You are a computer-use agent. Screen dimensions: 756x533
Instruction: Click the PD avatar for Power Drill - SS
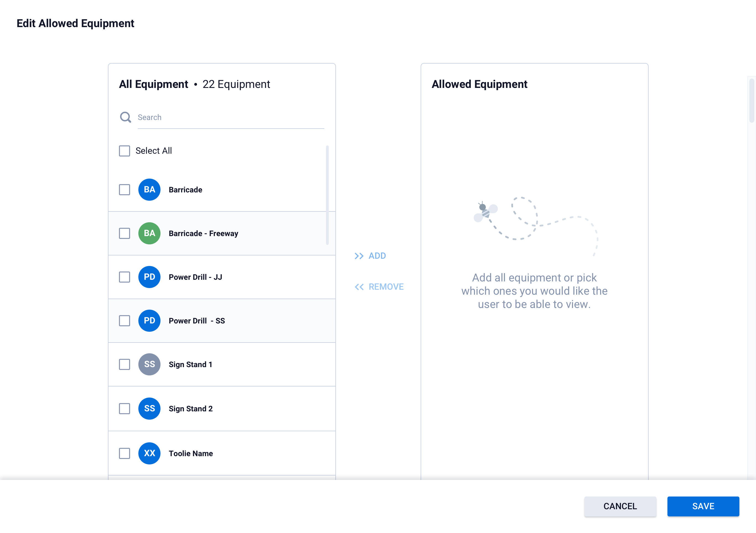point(149,321)
